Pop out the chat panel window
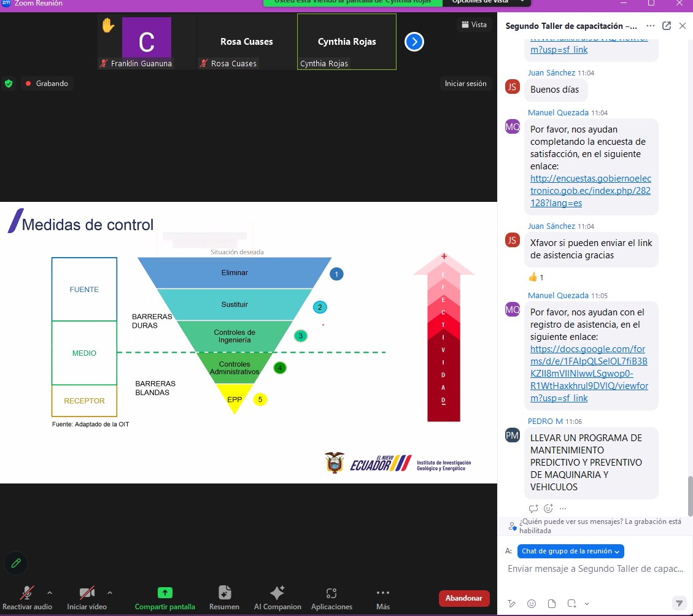Screen dimensions: 693x616 point(667,26)
